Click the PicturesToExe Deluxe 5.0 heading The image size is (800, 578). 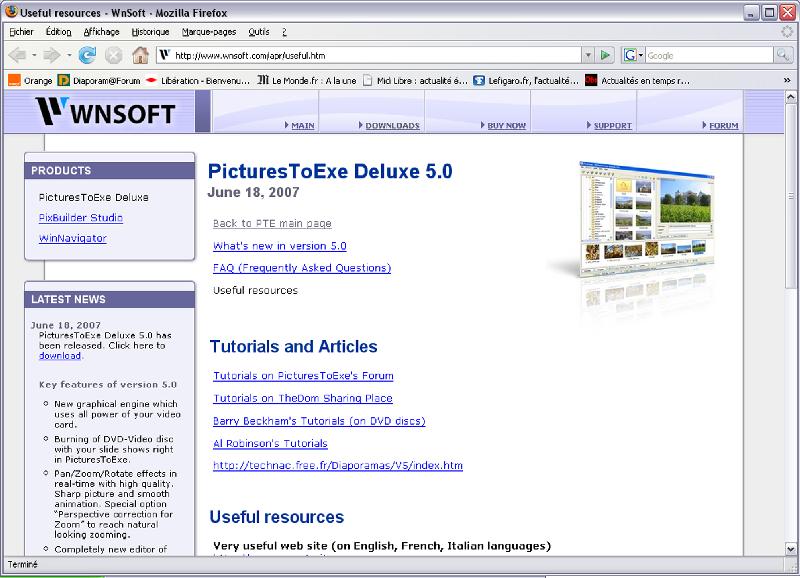coord(330,171)
